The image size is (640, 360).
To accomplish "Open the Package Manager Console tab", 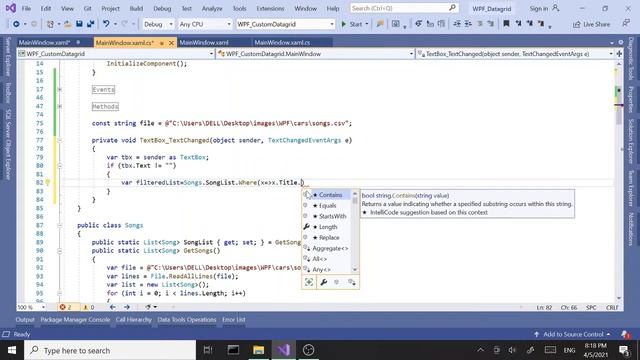I will (x=75, y=320).
